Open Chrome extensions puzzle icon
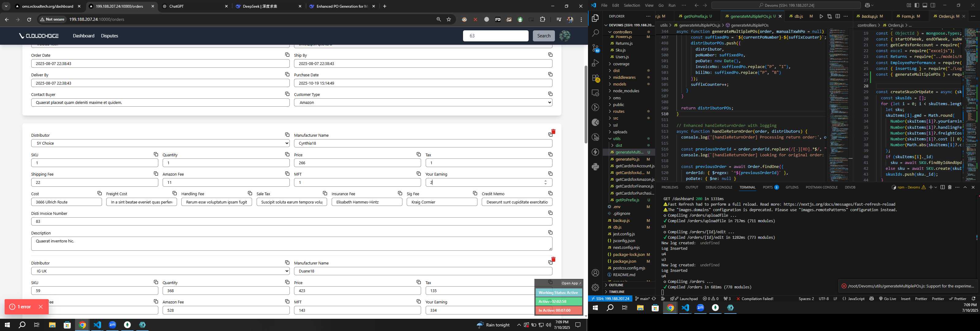Image resolution: width=980 pixels, height=331 pixels. tap(542, 19)
